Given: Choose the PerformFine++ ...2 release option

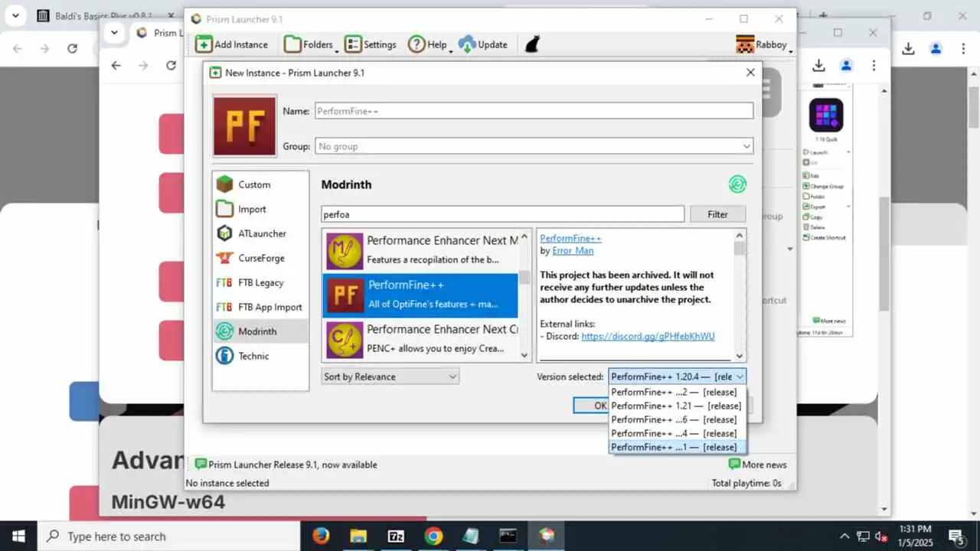Looking at the screenshot, I should coord(677,392).
